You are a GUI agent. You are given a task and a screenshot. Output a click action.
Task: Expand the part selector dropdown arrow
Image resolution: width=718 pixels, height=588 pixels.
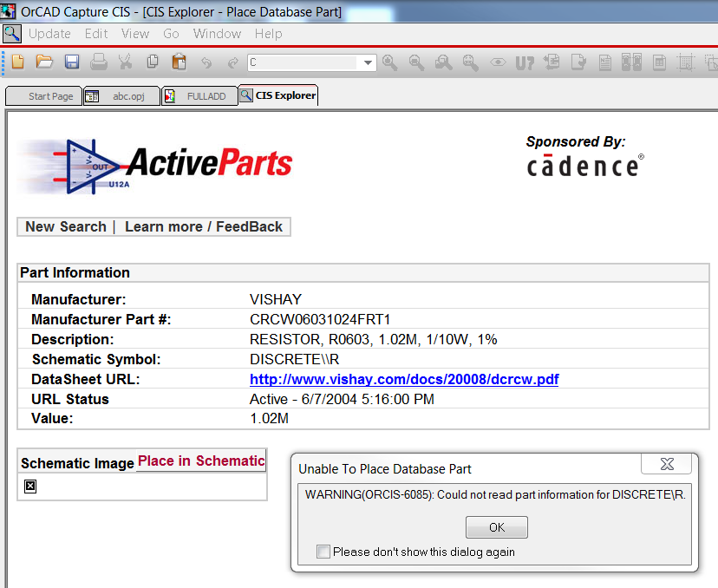(x=369, y=62)
